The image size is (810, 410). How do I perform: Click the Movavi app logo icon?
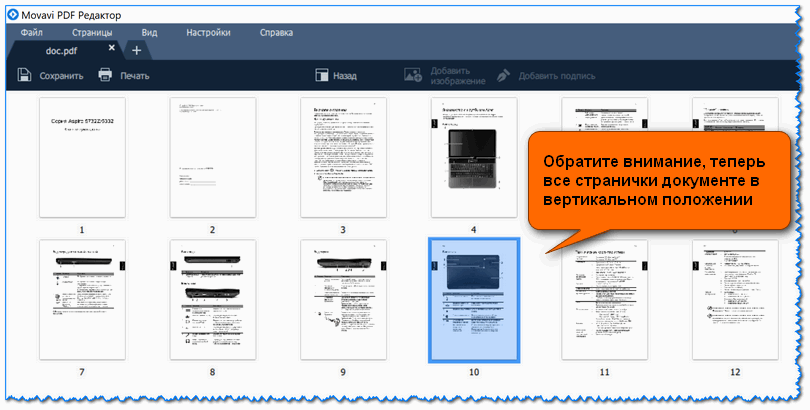tap(14, 12)
